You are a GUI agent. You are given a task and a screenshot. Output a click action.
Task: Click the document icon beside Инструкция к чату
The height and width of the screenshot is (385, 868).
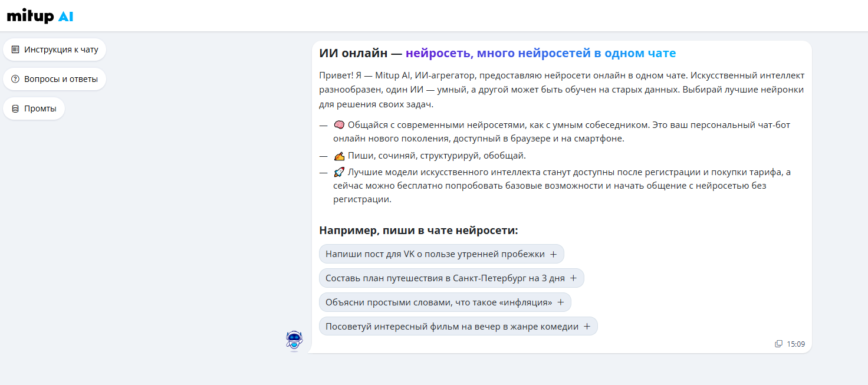coord(15,50)
